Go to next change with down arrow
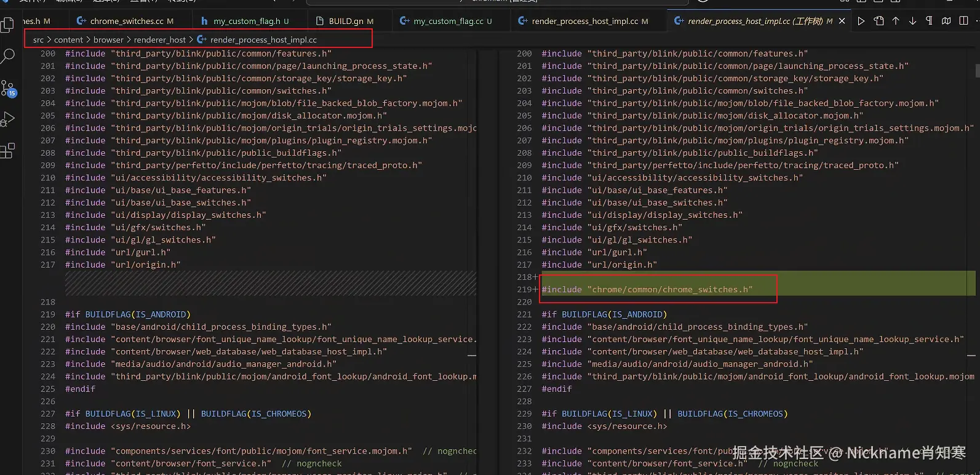 click(x=912, y=21)
